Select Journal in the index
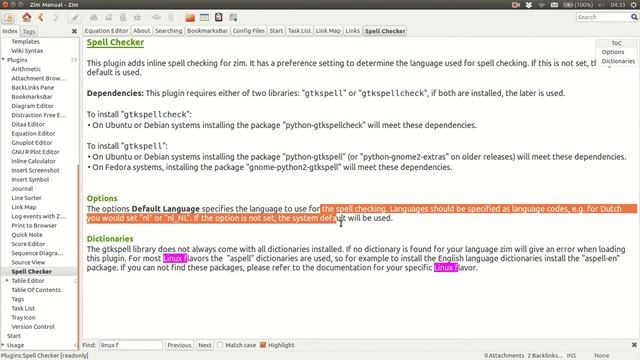Screen dimensions: 640x360 (x=22, y=189)
